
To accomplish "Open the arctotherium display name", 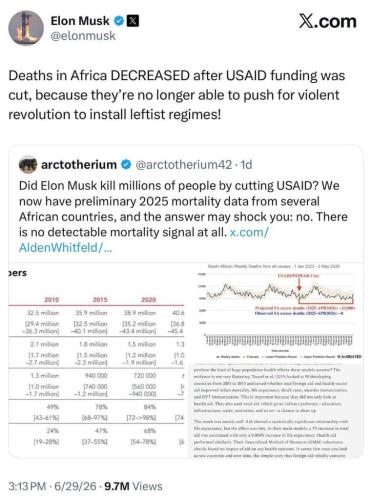I will (79, 164).
